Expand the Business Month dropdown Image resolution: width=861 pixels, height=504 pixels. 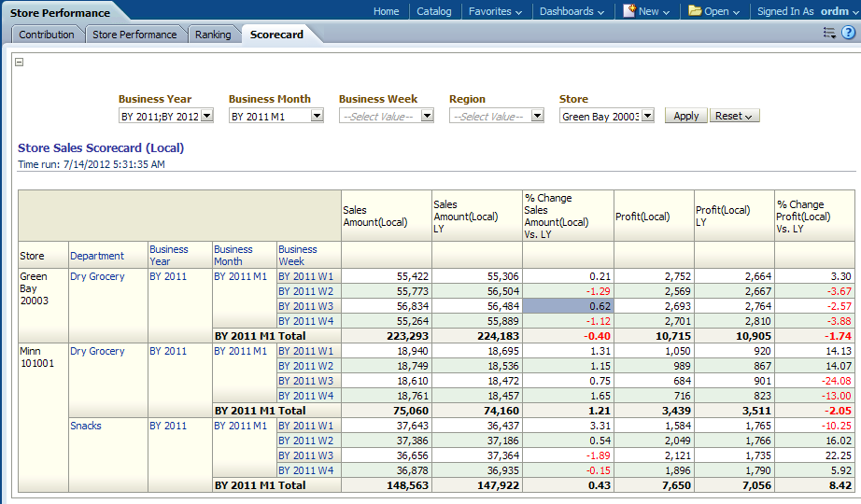pos(317,117)
